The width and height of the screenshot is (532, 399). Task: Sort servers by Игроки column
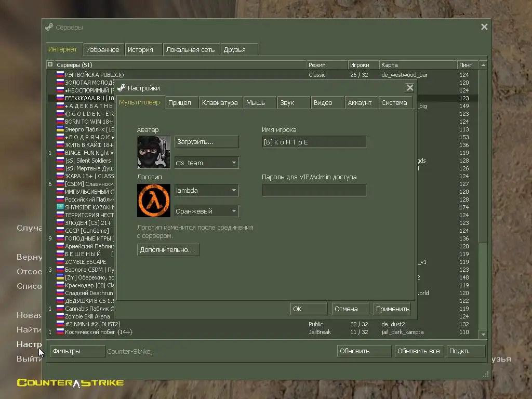pyautogui.click(x=363, y=65)
